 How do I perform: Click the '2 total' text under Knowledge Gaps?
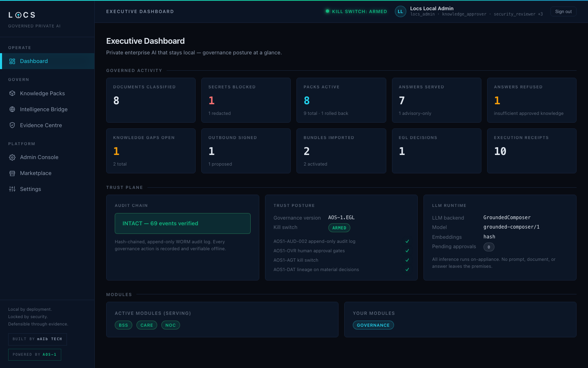[120, 164]
